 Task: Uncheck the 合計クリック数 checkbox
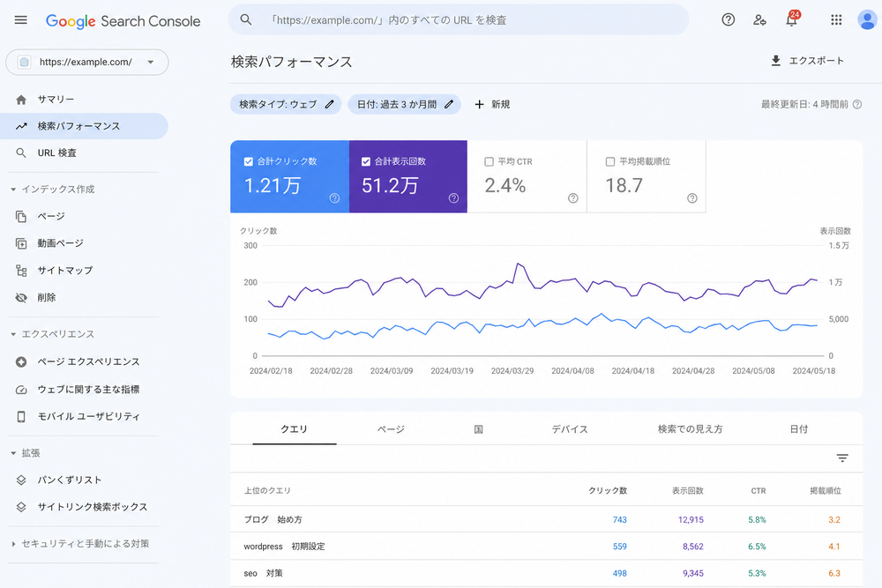248,162
